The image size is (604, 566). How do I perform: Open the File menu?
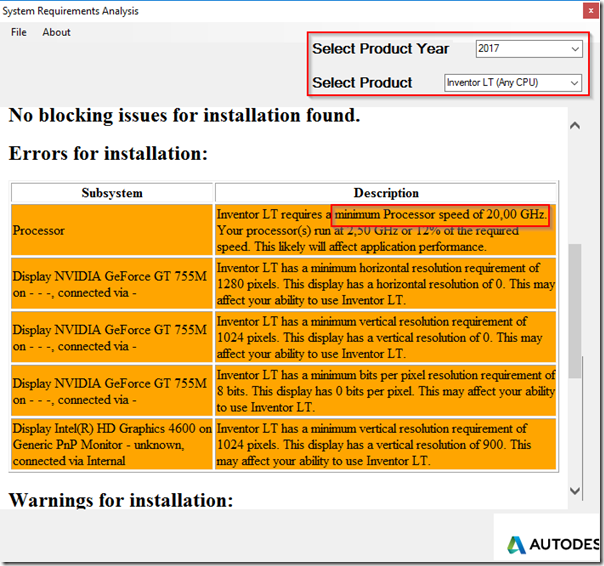[18, 32]
